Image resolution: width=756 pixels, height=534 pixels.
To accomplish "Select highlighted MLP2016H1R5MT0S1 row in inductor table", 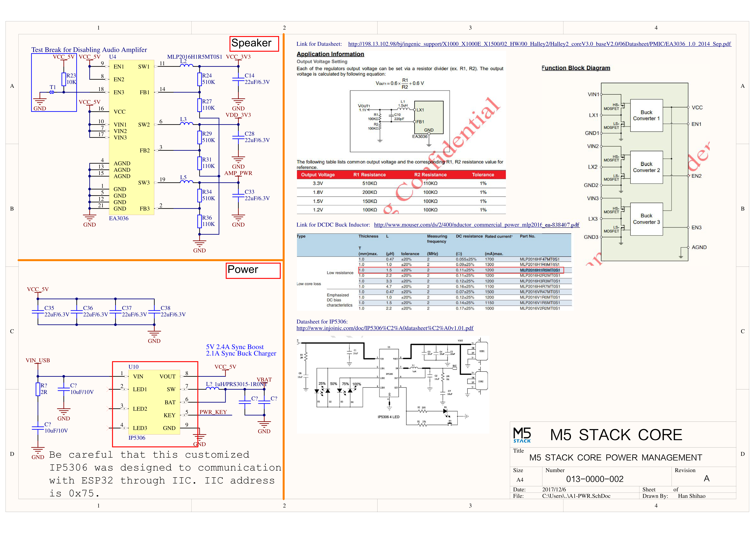I will 461,270.
